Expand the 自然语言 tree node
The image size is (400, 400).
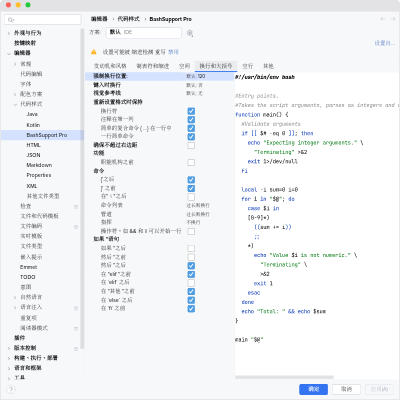[15, 297]
